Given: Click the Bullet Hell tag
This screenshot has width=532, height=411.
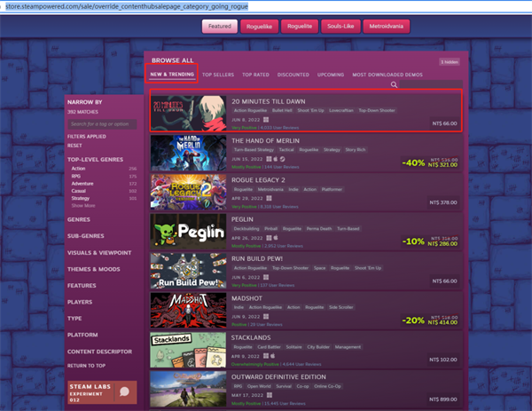Looking at the screenshot, I should 282,110.
